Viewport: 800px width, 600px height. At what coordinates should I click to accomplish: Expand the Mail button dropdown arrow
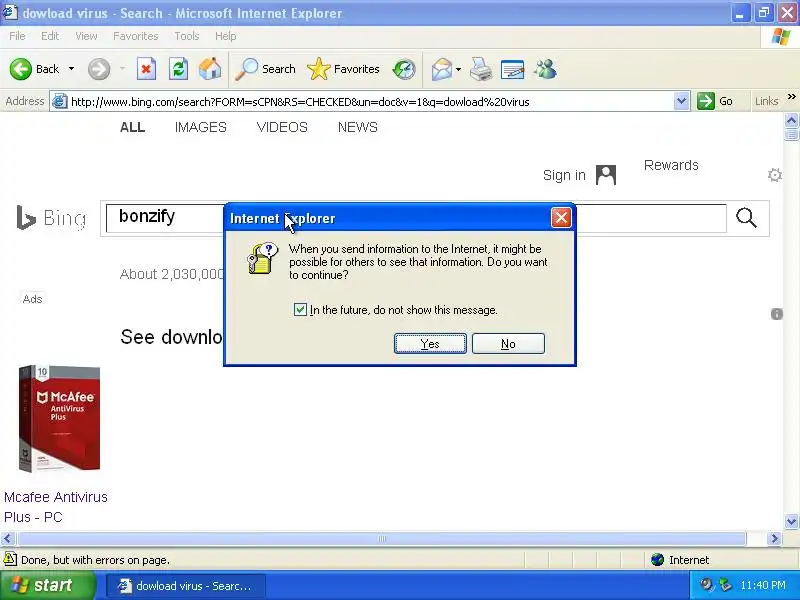pos(458,69)
